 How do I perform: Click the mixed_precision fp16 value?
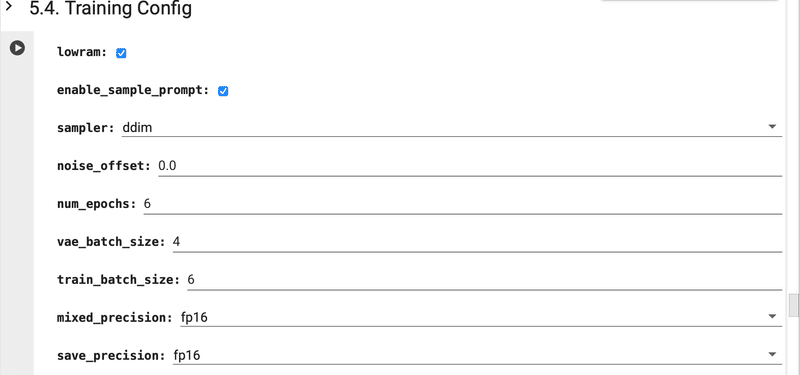coord(194,317)
